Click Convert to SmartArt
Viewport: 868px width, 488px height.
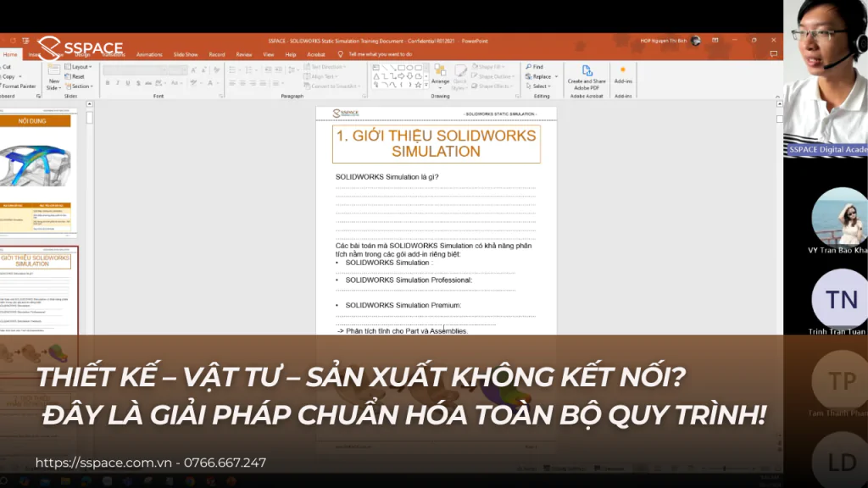332,86
